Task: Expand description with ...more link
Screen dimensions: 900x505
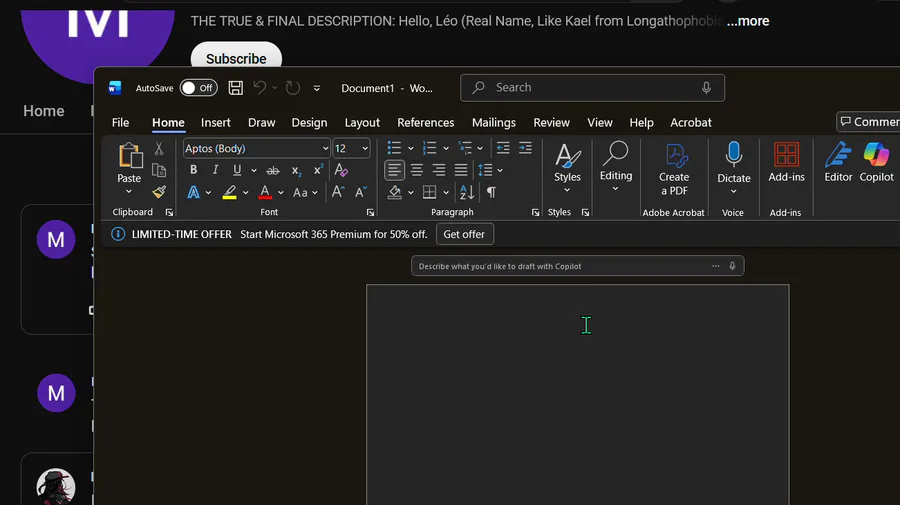Action: click(748, 21)
